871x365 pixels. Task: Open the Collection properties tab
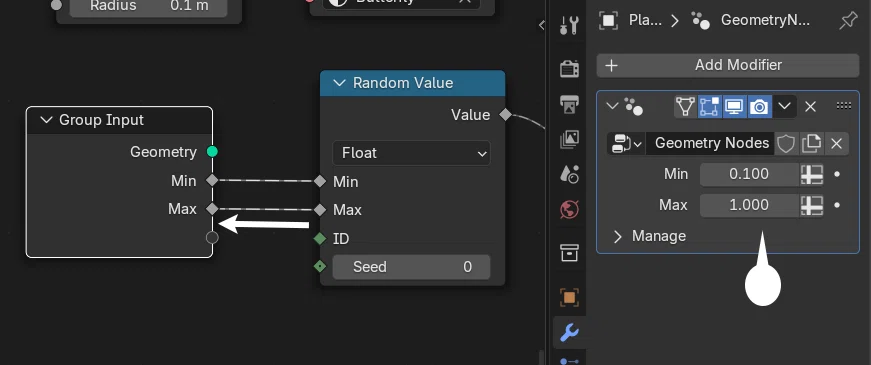569,253
